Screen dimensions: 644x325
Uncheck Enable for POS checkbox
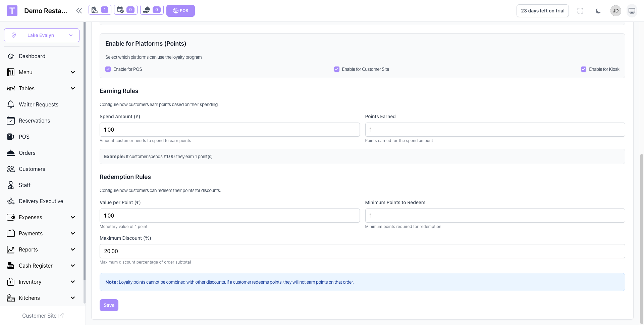click(x=108, y=69)
